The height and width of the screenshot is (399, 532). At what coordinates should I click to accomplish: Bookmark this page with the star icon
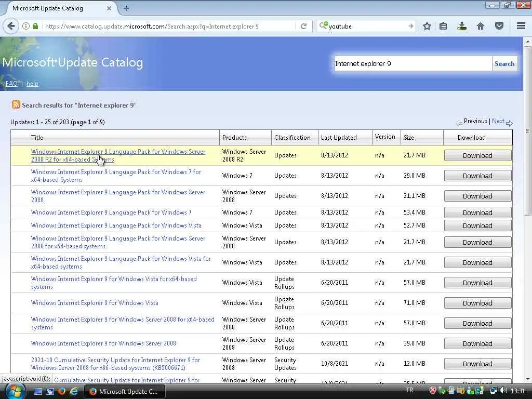[x=427, y=26]
